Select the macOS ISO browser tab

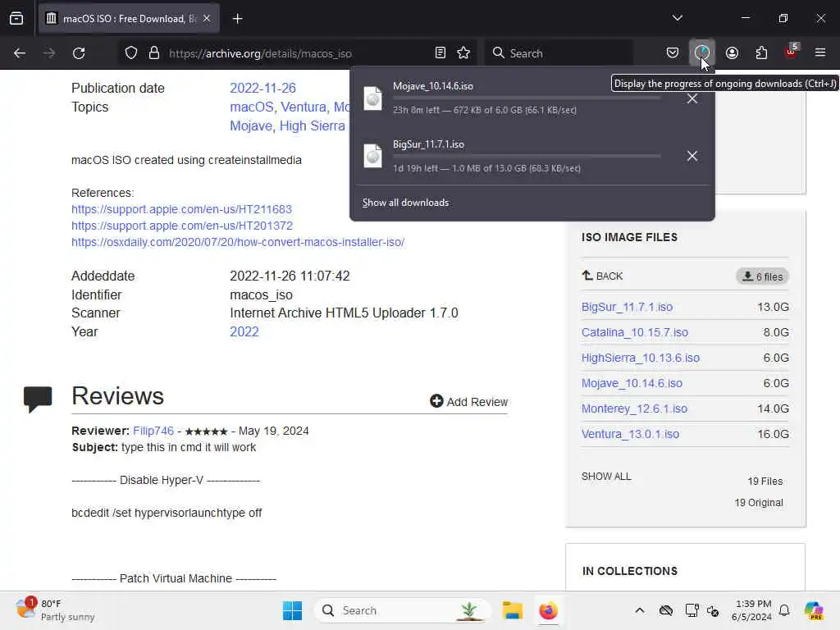(x=129, y=19)
